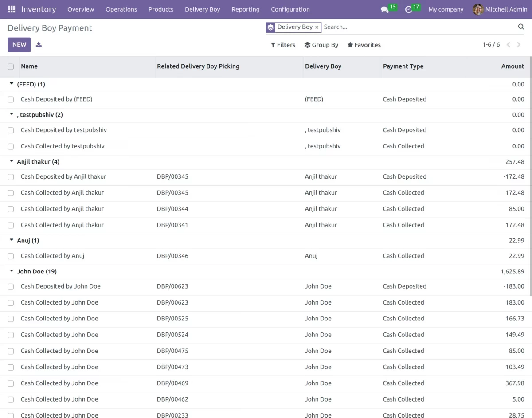The image size is (532, 418).
Task: Check the Cash Deposited by (FEED) row
Action: pyautogui.click(x=11, y=99)
